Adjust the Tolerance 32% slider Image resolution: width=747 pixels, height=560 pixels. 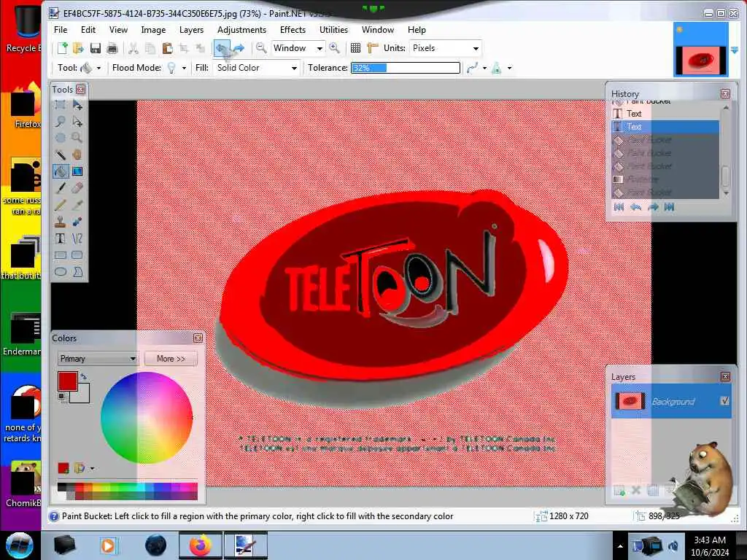coord(406,68)
